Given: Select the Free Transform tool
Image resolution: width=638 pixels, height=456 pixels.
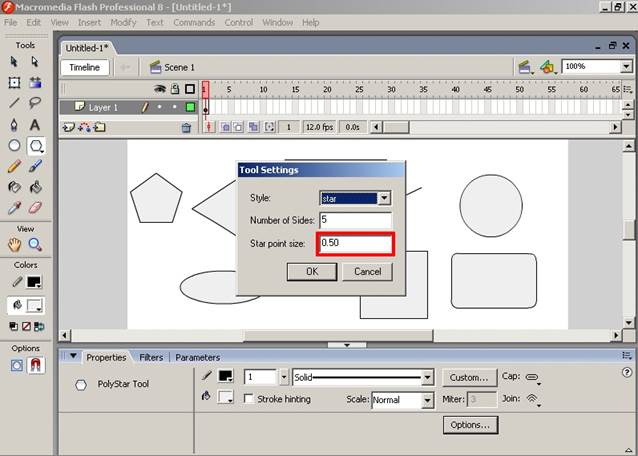Looking at the screenshot, I should [14, 83].
